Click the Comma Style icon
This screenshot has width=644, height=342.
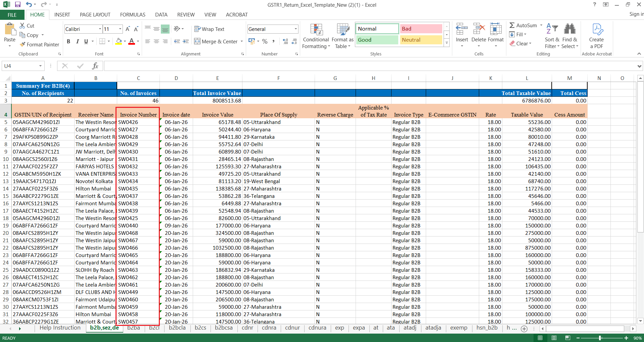(274, 41)
